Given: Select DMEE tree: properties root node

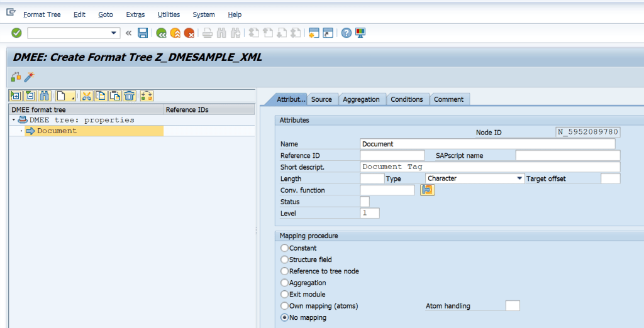Looking at the screenshot, I should click(82, 120).
